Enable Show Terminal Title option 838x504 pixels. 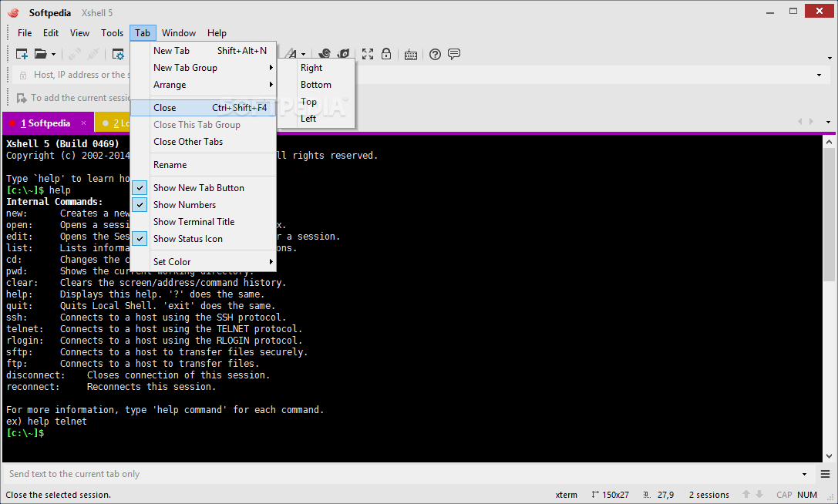[203, 222]
